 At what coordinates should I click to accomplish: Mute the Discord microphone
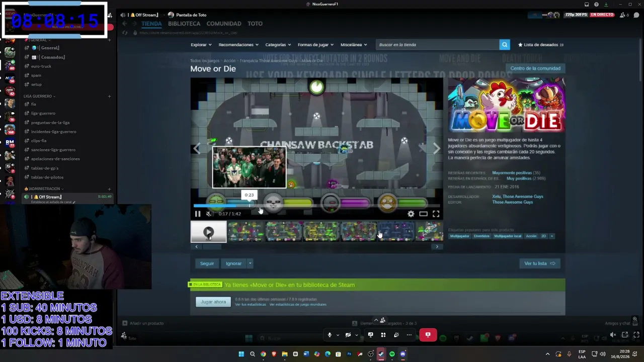click(x=330, y=335)
